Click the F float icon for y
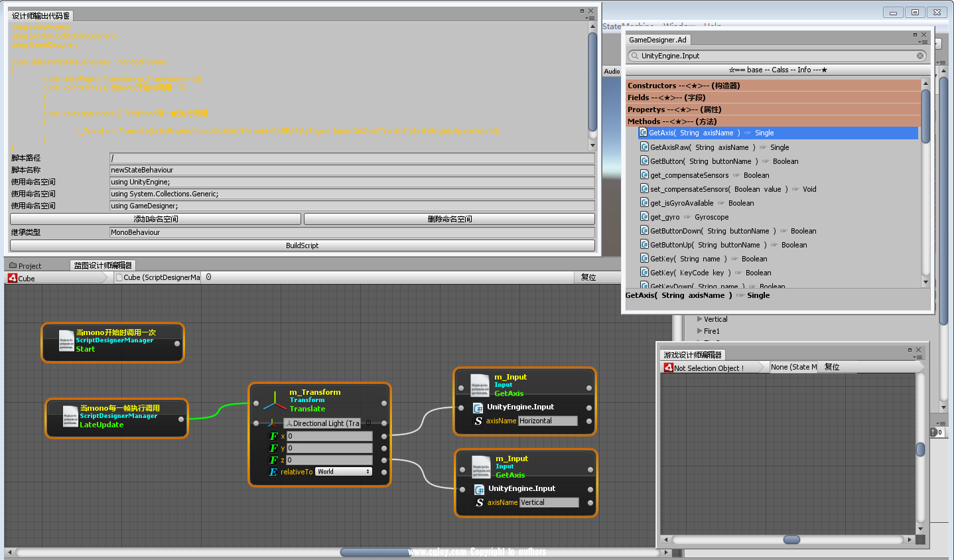 tap(273, 448)
